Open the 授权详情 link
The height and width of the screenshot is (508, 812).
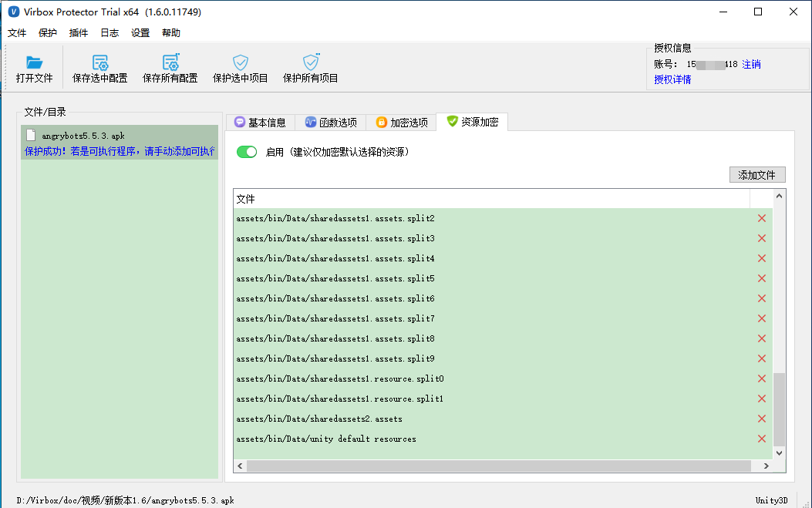672,79
